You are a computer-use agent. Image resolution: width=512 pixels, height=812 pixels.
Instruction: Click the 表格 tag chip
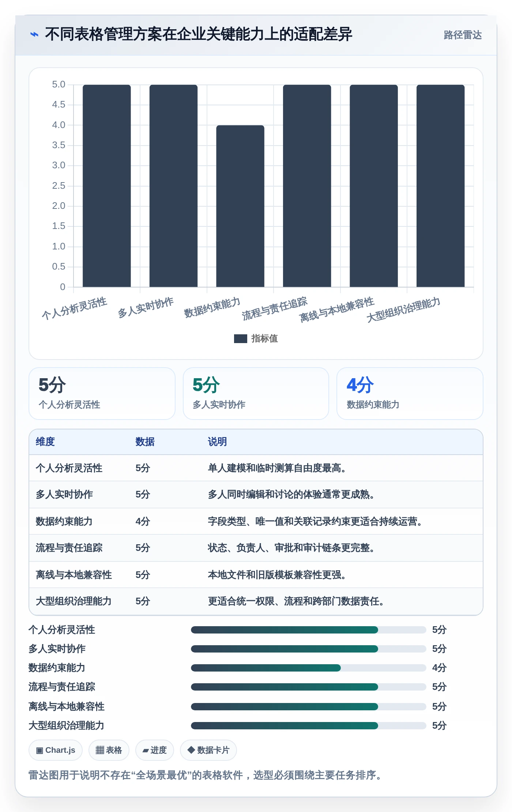click(x=109, y=750)
